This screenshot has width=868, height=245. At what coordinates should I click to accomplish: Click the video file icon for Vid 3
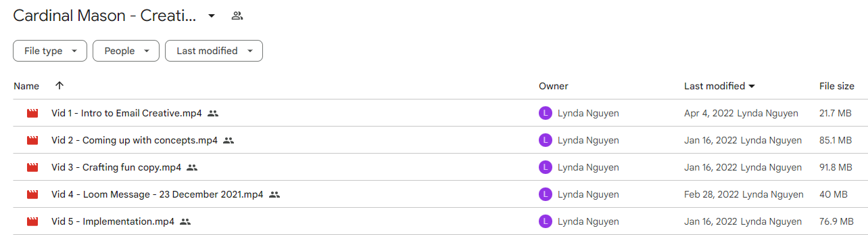click(32, 168)
